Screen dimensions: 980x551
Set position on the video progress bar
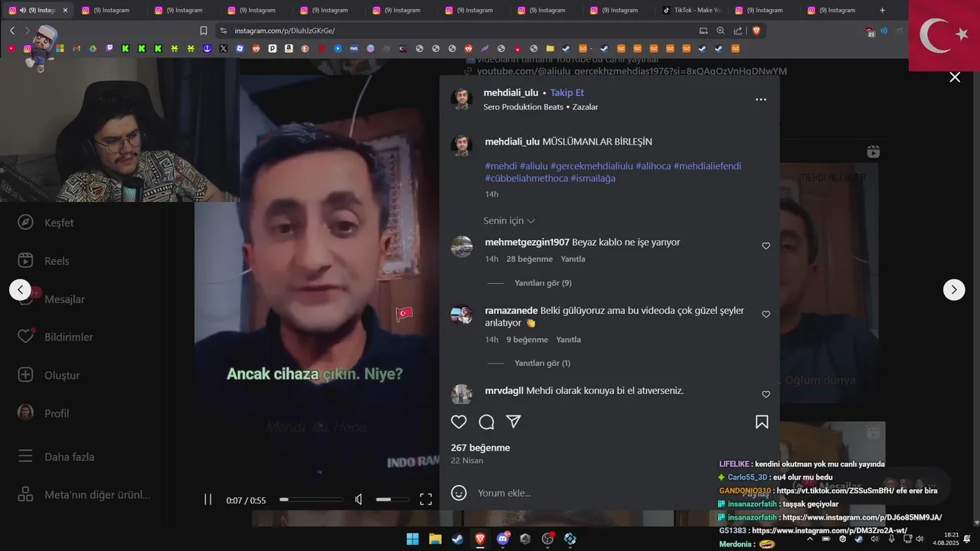coord(311,500)
